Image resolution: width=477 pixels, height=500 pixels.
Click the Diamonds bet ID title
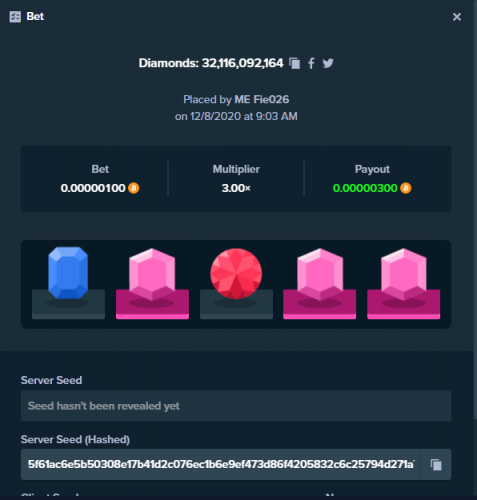point(211,63)
